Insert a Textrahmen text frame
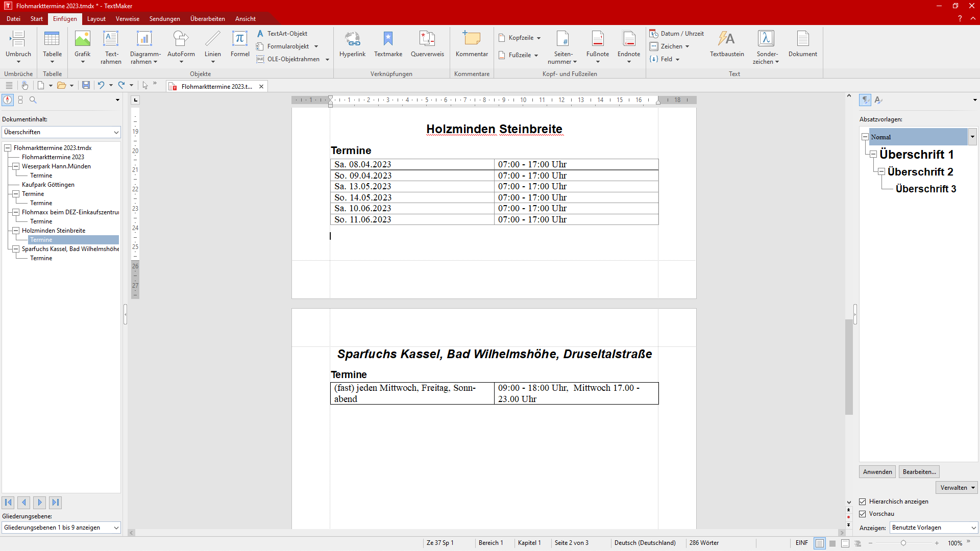The image size is (980, 551). 111,46
